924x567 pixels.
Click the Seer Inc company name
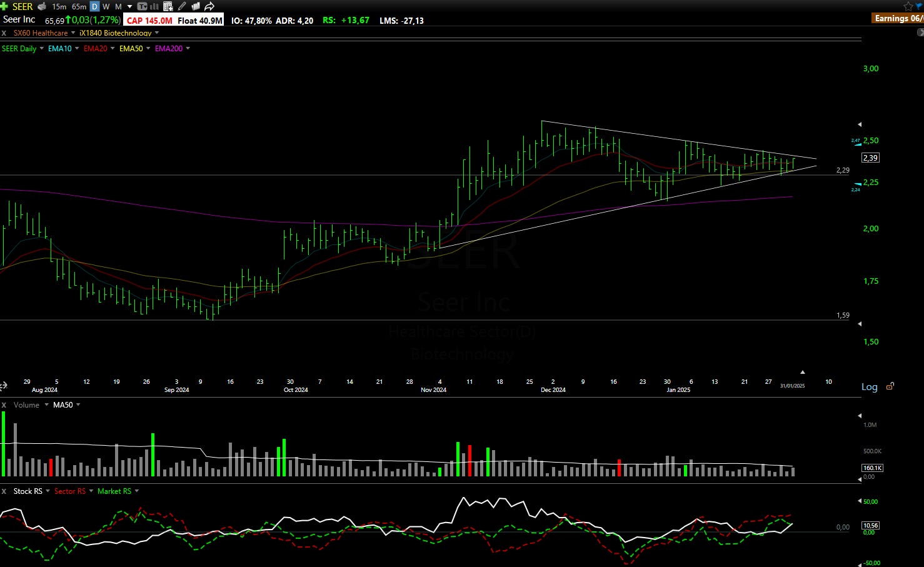(19, 19)
